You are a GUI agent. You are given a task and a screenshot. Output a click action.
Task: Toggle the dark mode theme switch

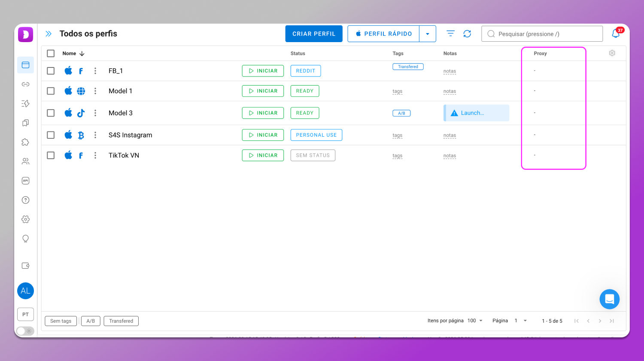click(25, 331)
